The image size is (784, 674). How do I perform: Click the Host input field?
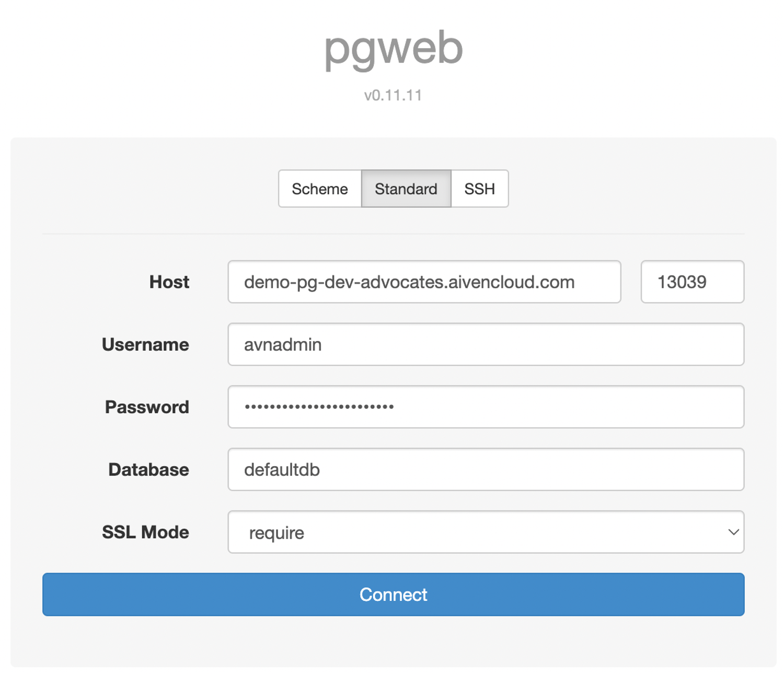pyautogui.click(x=424, y=282)
